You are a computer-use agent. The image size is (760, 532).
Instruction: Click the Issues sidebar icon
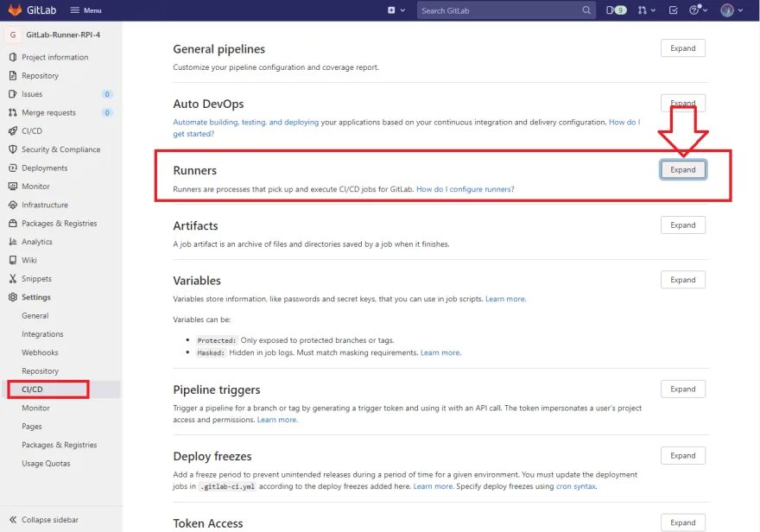[x=13, y=94]
